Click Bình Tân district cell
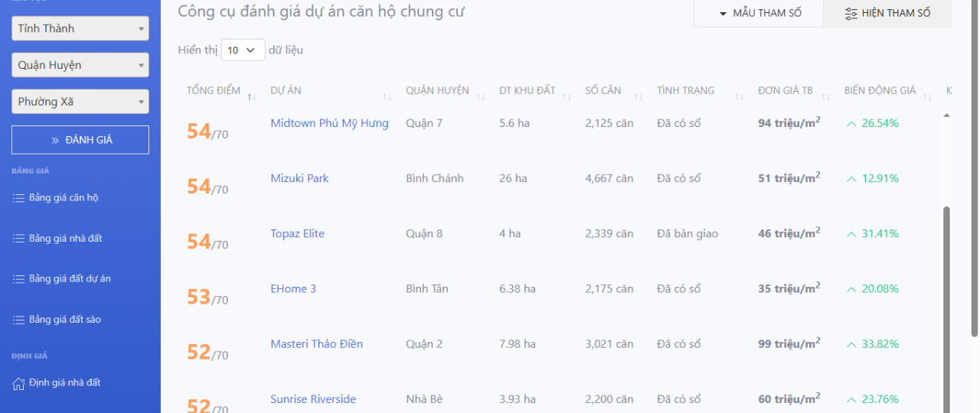This screenshot has width=980, height=413. point(427,288)
